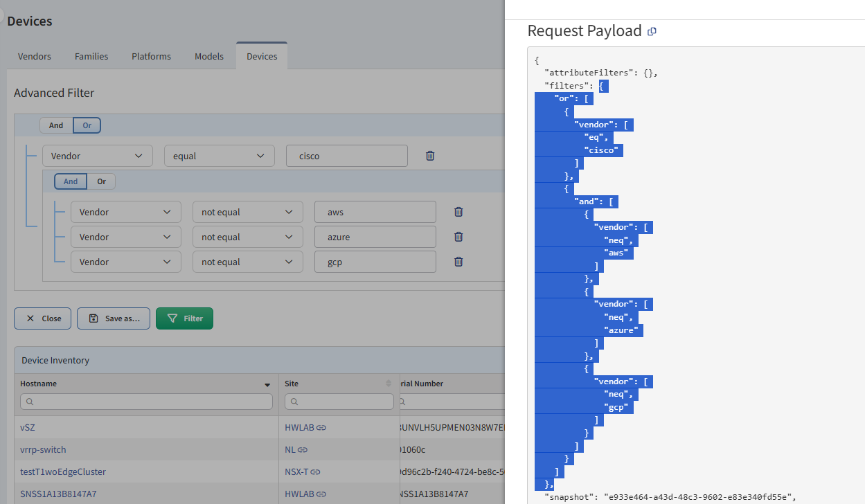Screen dimensions: 865x504
Task: Open the NSX-T site link icon
Action: (315, 472)
